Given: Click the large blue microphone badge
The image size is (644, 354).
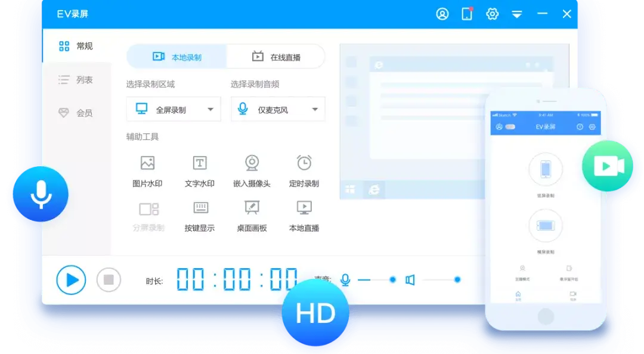Looking at the screenshot, I should point(41,194).
